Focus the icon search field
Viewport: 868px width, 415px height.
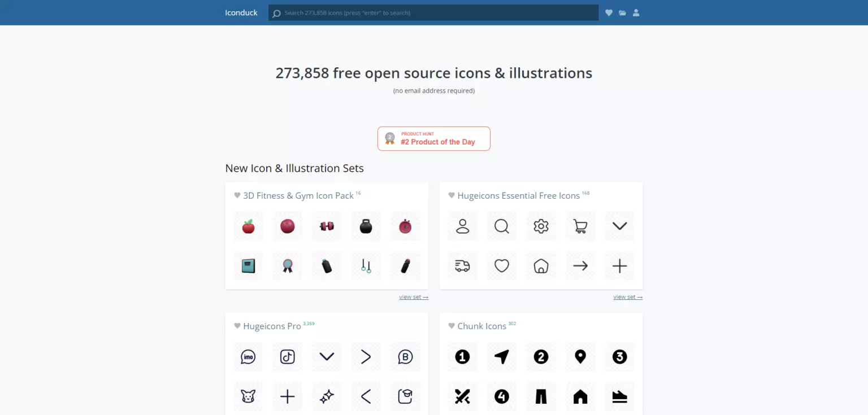(433, 12)
